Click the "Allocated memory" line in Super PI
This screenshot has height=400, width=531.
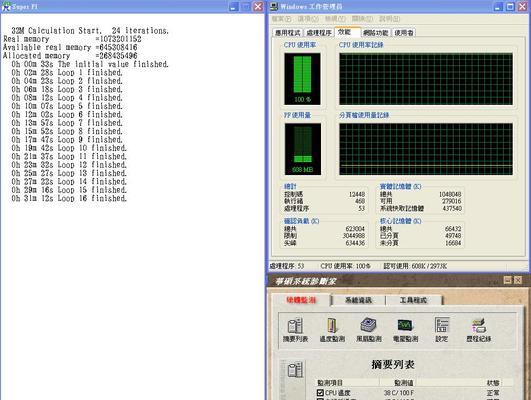[x=70, y=56]
